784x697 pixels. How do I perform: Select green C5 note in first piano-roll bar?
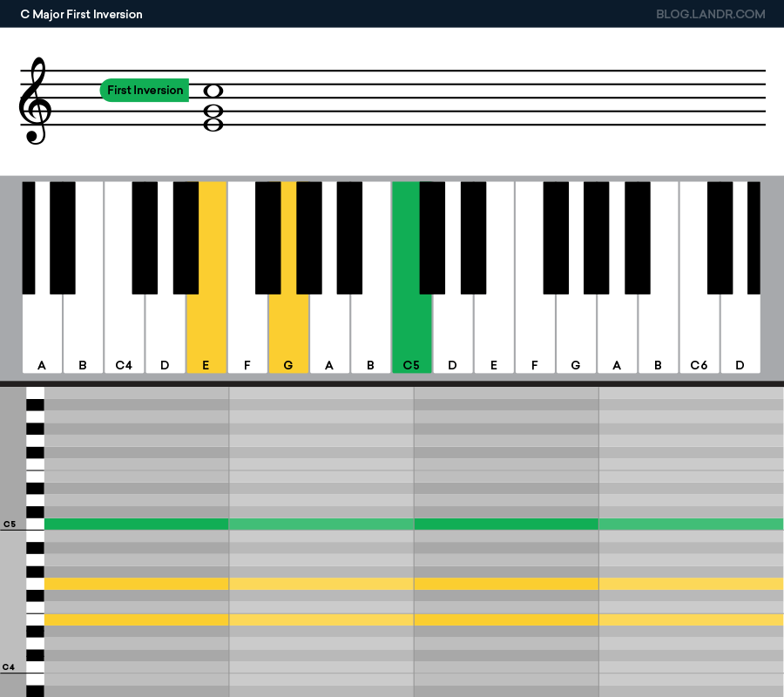coord(137,524)
